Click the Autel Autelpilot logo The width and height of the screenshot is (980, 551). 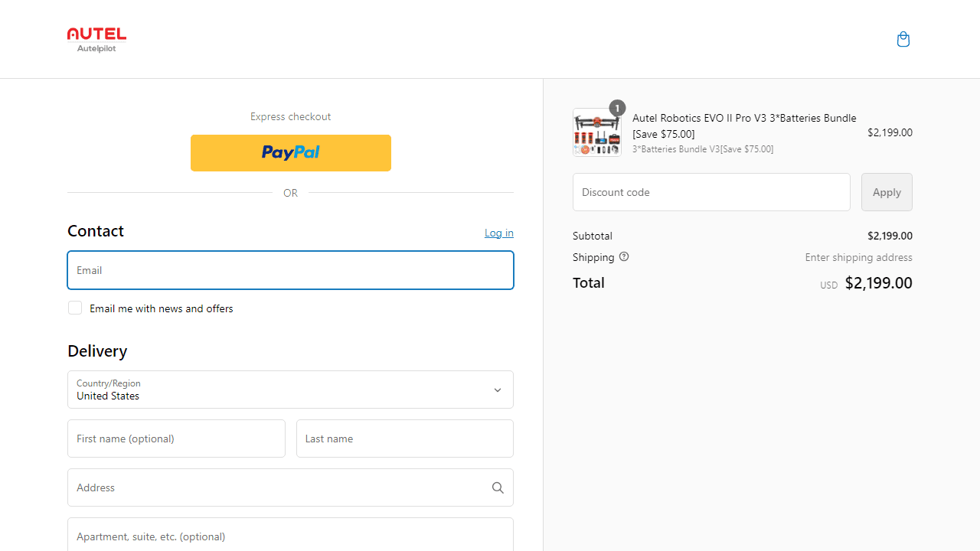tap(96, 40)
